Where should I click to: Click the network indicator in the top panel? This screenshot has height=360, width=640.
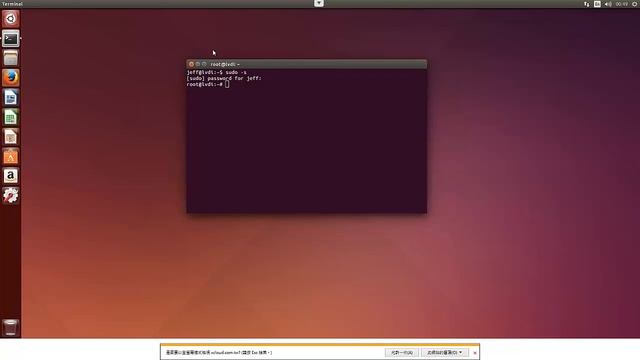[x=587, y=4]
